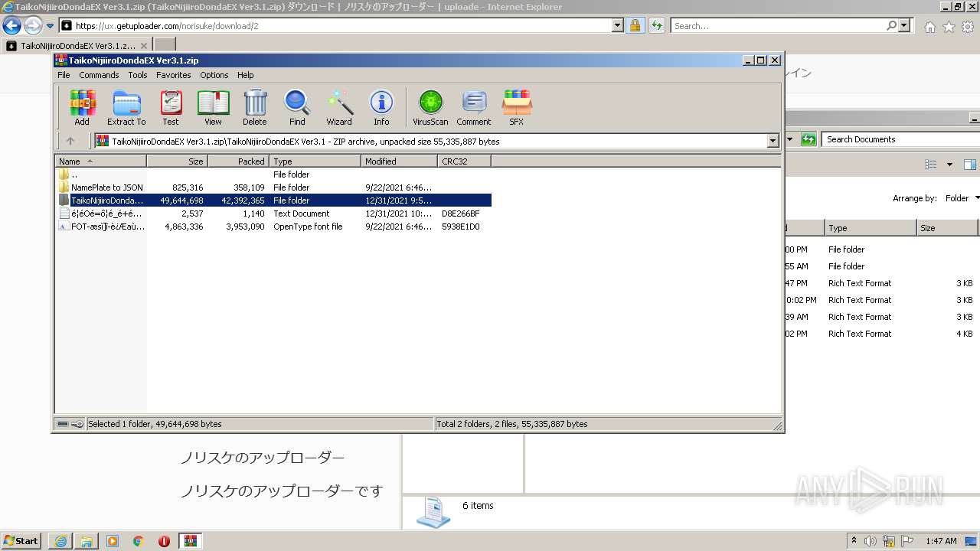Open a new IE tab
Image resolution: width=980 pixels, height=551 pixels.
tap(165, 45)
